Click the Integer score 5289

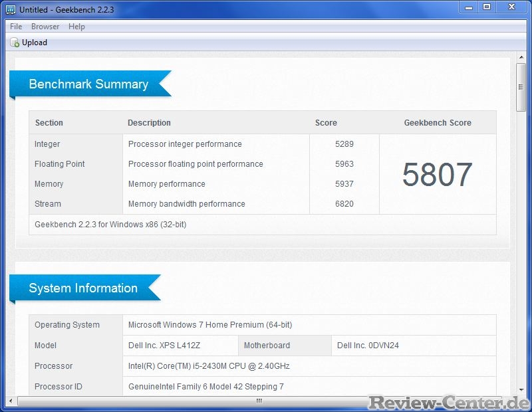point(344,144)
